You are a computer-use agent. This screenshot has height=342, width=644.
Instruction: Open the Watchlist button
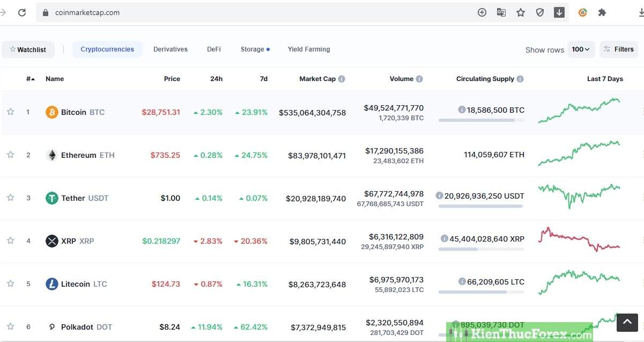click(x=28, y=49)
